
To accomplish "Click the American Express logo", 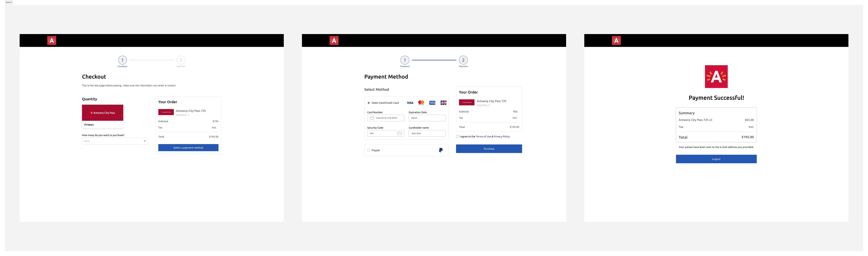I will pyautogui.click(x=432, y=103).
